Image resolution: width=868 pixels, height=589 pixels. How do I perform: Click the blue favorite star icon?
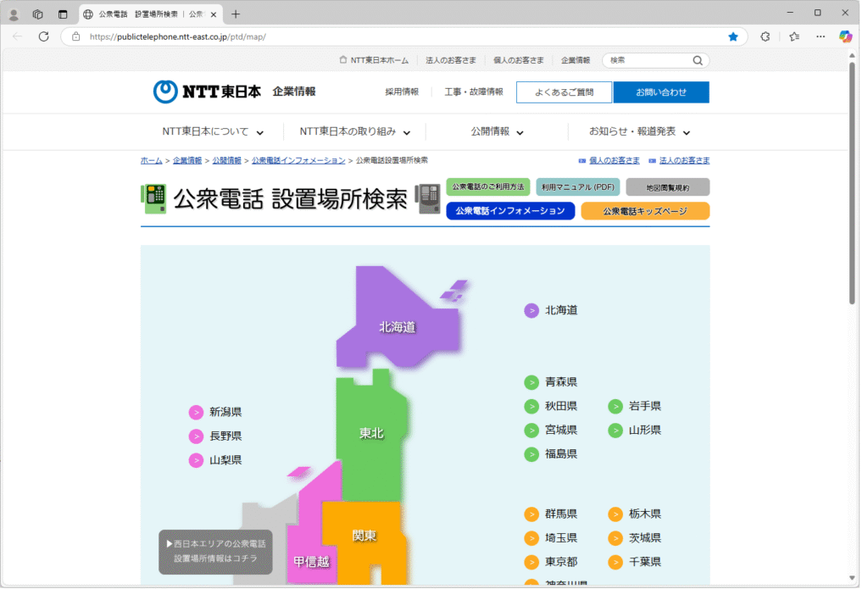point(733,37)
